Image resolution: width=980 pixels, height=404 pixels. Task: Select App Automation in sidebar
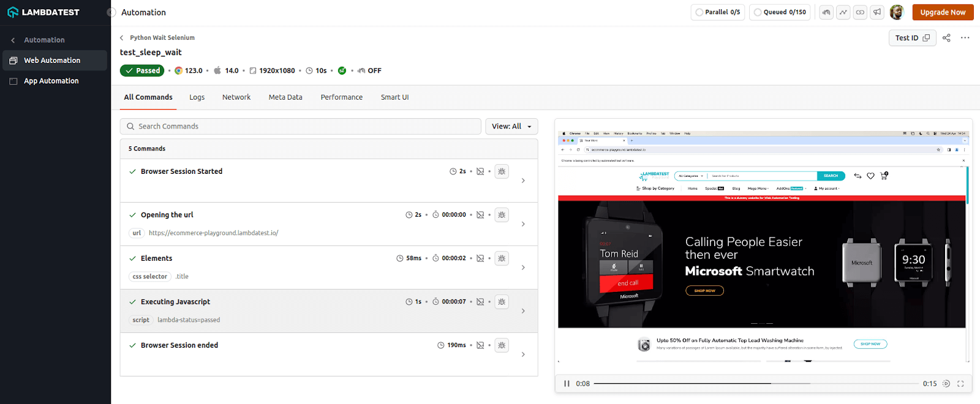pyautogui.click(x=55, y=81)
